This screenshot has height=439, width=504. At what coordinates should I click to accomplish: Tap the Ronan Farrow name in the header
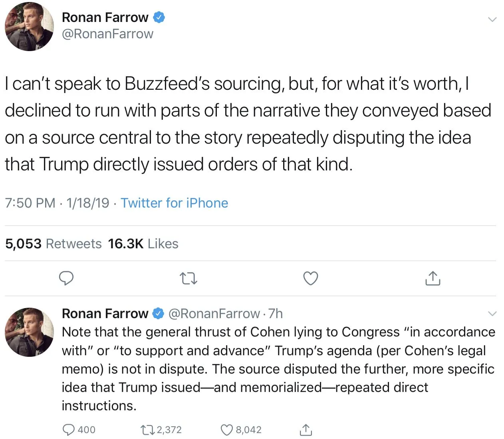pyautogui.click(x=105, y=17)
